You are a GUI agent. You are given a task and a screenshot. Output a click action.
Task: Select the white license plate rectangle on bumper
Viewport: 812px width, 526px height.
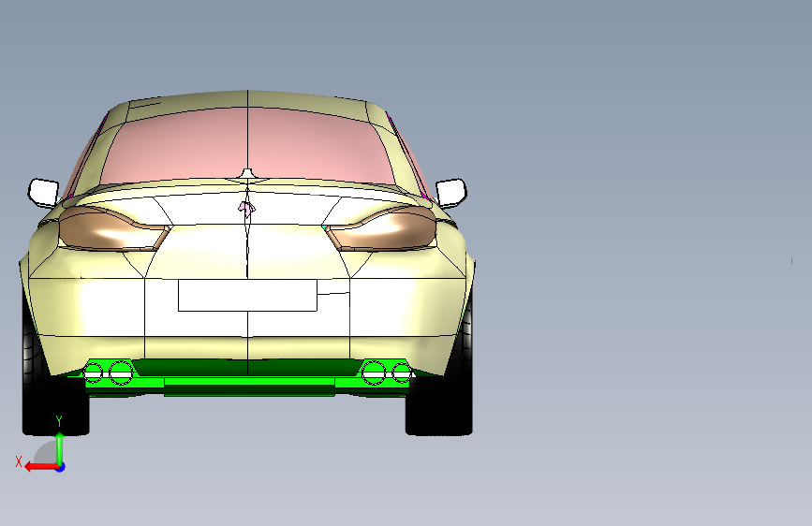(x=247, y=295)
